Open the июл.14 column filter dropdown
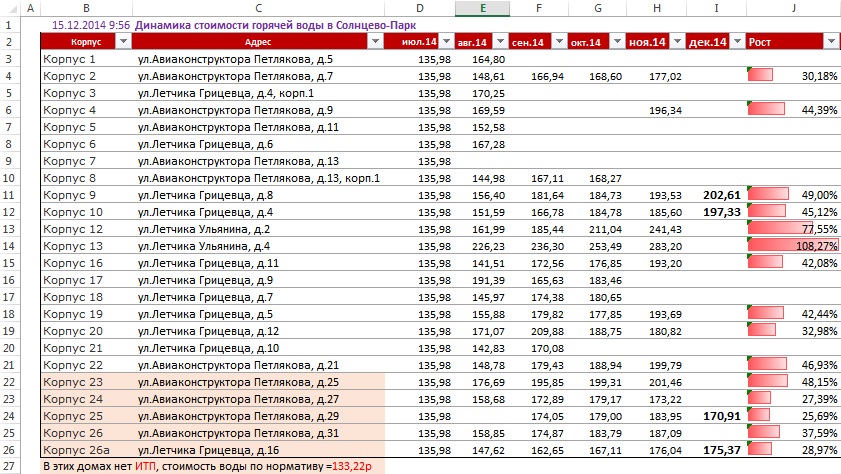This screenshot has width=841, height=474. [x=446, y=41]
